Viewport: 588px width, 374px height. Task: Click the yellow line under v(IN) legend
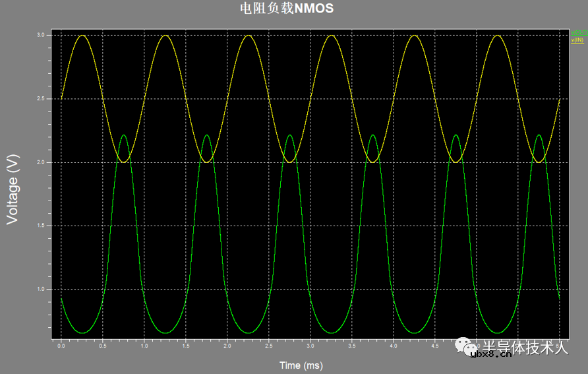click(577, 44)
